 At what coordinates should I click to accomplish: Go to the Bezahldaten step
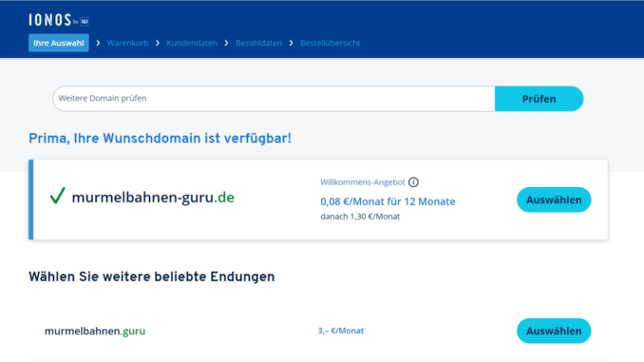(258, 43)
